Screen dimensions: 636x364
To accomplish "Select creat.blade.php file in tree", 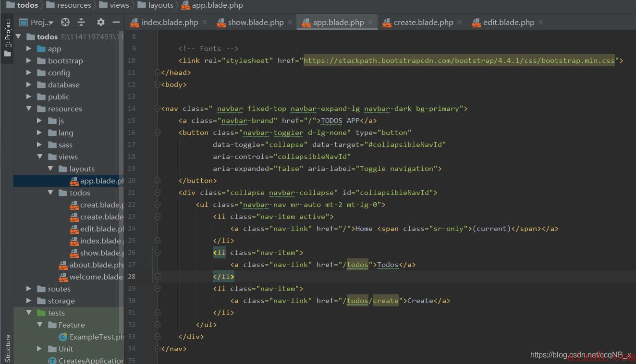I will (x=97, y=205).
